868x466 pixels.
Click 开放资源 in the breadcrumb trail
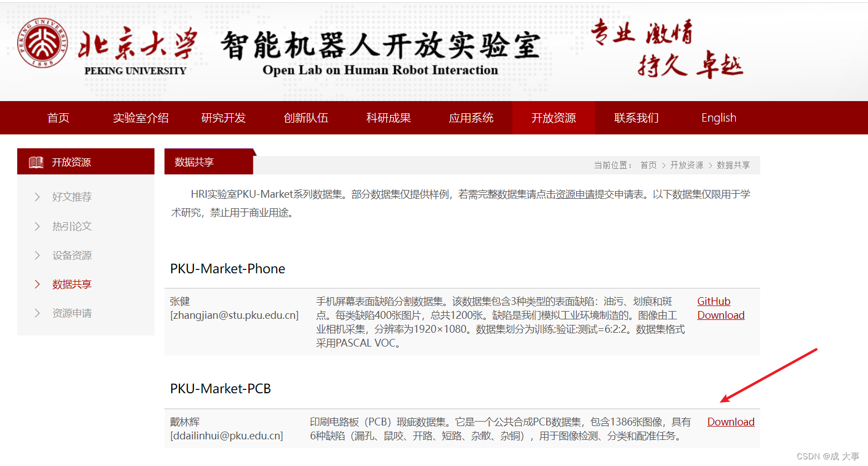coord(686,165)
